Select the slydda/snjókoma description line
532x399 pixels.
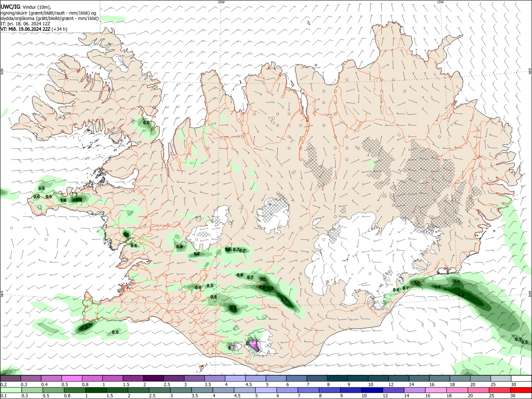pos(49,18)
